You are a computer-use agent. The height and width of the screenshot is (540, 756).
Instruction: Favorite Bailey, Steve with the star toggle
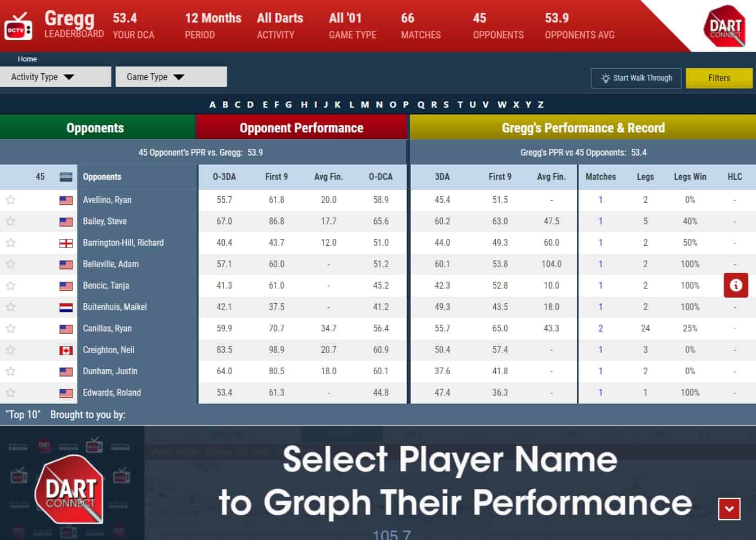(10, 221)
